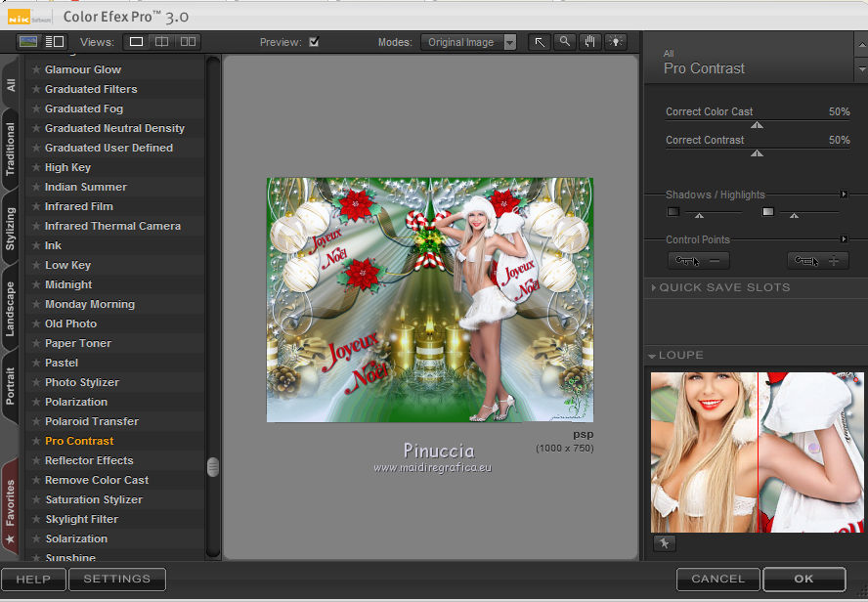Click the shadows slider handle

click(x=699, y=215)
